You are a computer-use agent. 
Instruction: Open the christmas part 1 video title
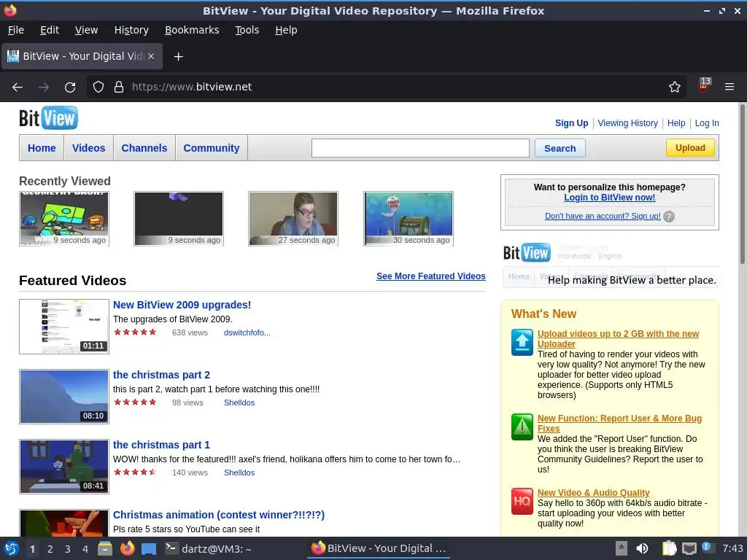click(x=161, y=445)
